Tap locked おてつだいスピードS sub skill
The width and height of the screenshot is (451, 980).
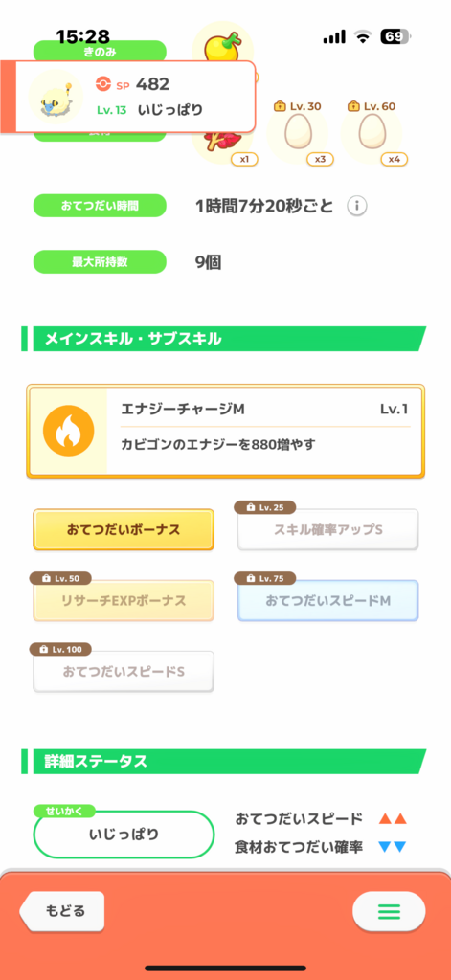click(x=124, y=671)
